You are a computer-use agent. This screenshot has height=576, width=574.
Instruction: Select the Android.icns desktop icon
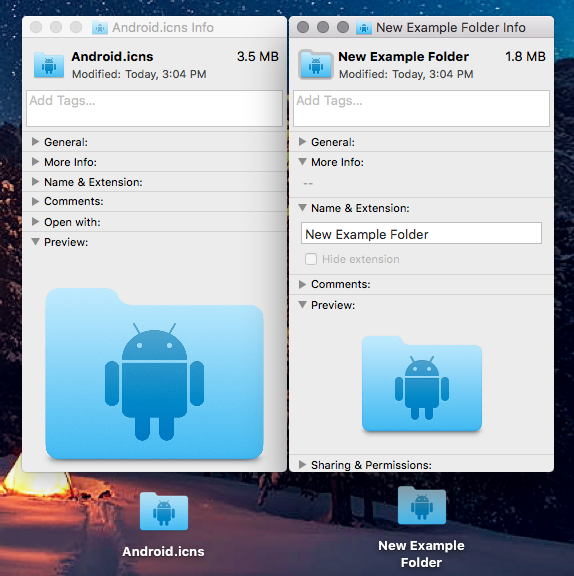164,511
